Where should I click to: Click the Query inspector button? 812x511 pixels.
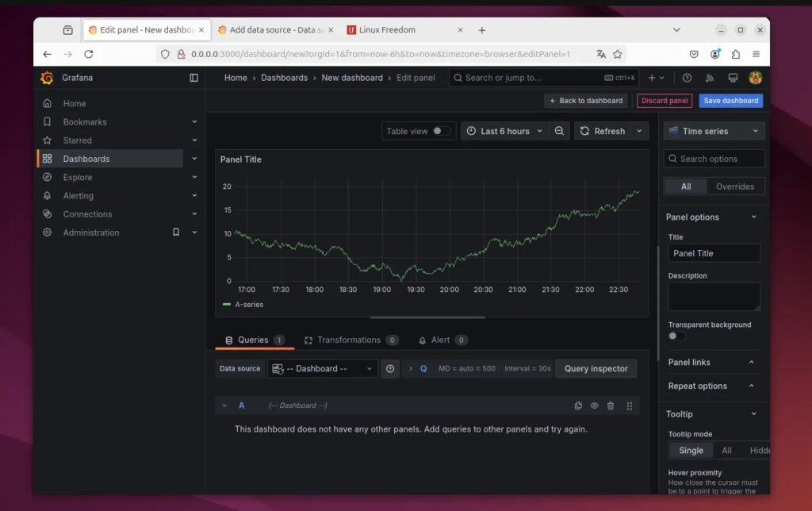pos(596,368)
